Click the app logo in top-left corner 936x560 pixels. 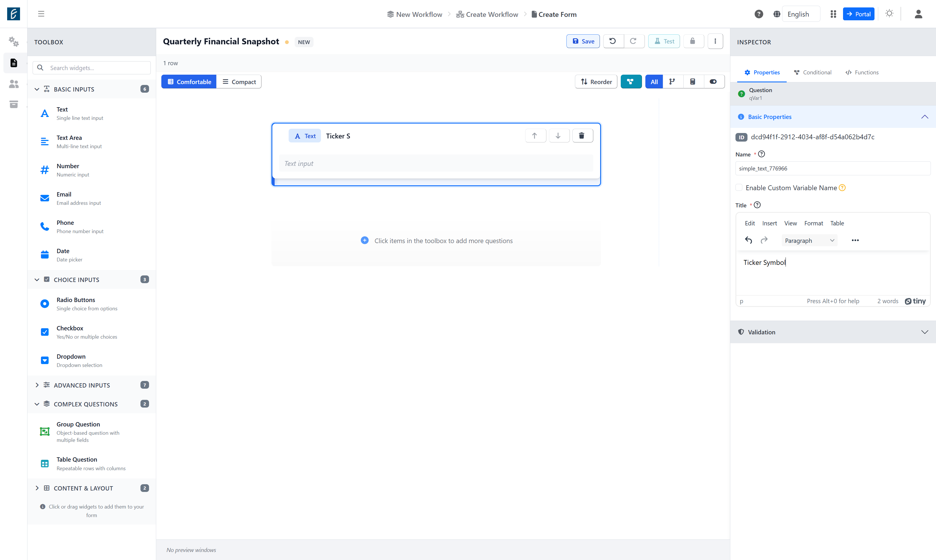coord(13,14)
